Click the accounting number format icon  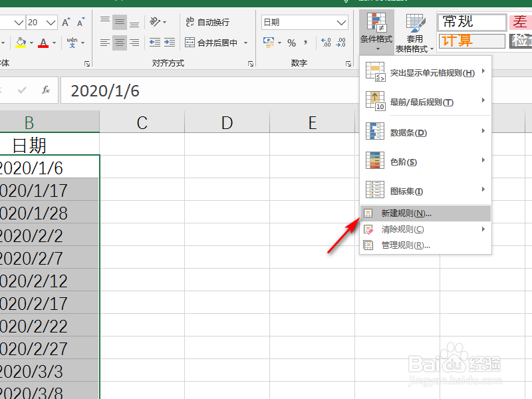tap(269, 43)
